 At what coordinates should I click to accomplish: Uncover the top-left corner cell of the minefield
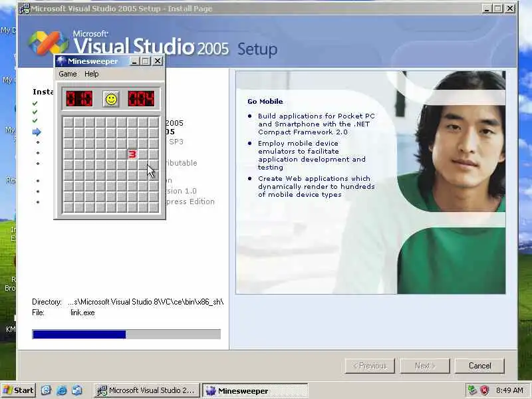coord(68,122)
